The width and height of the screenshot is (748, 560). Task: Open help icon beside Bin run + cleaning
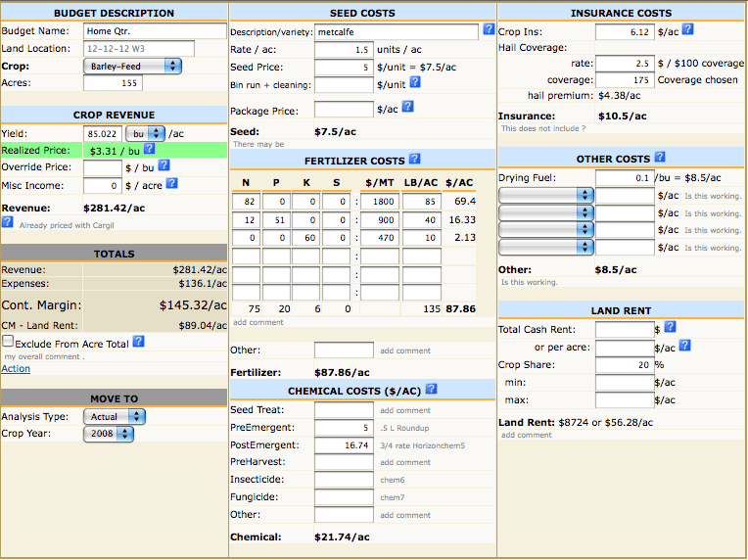click(415, 82)
